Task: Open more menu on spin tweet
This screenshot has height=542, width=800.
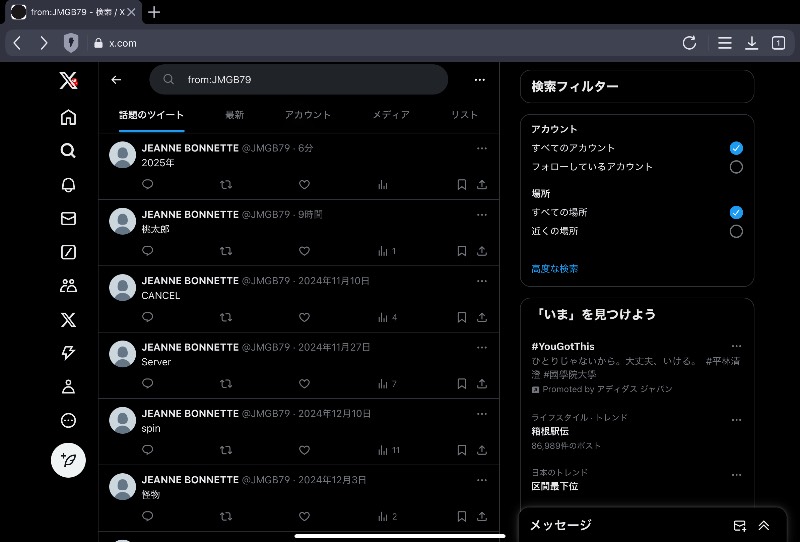Action: (x=482, y=414)
